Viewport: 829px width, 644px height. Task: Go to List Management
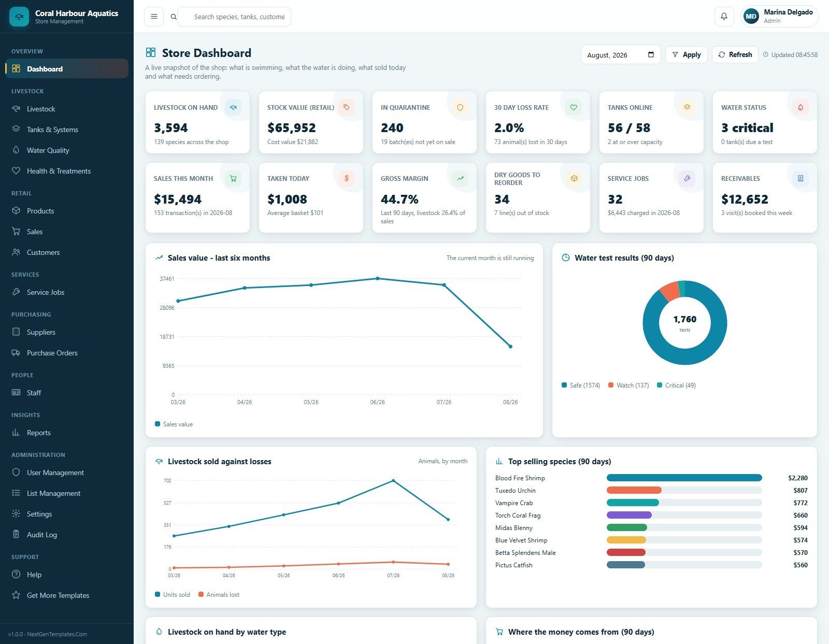(x=67, y=493)
